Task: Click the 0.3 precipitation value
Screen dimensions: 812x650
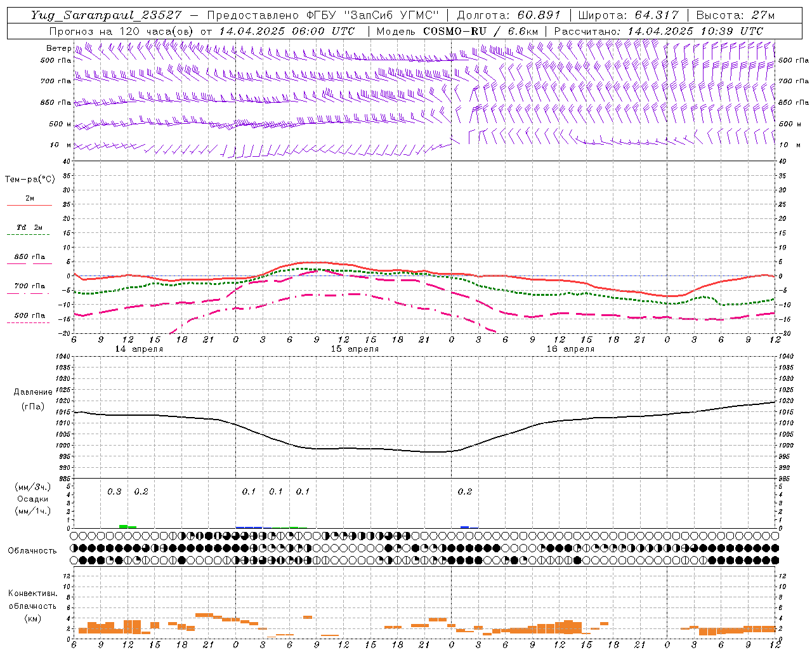Action: [x=114, y=491]
